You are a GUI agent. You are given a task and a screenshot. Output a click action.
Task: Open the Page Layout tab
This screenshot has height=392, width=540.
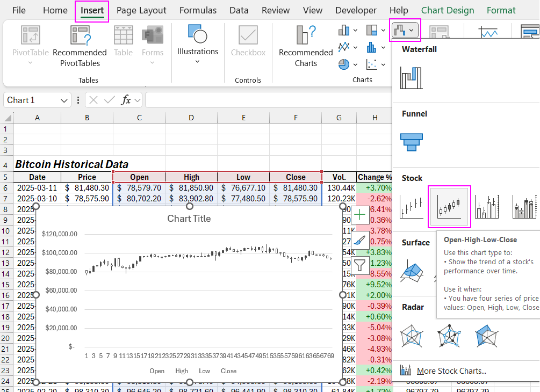click(141, 10)
